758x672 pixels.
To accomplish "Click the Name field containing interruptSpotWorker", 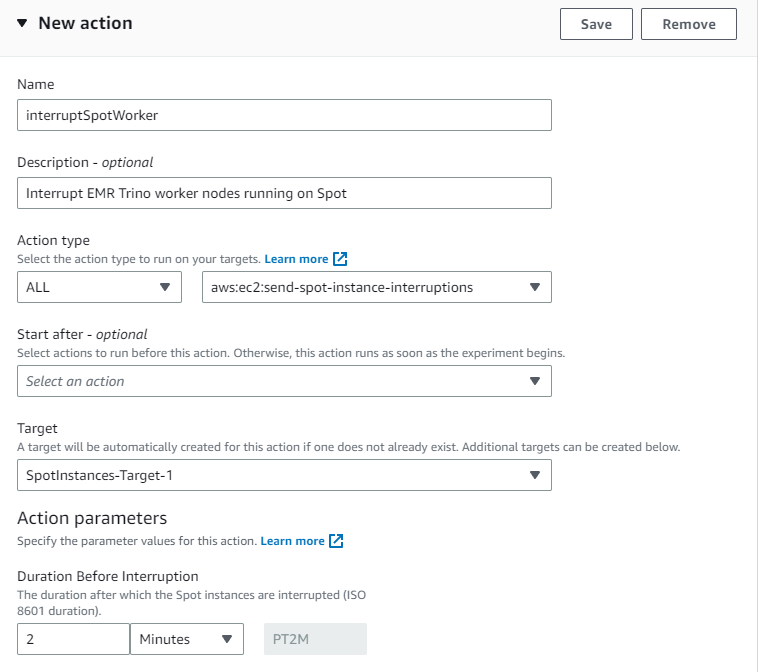I will 284,115.
